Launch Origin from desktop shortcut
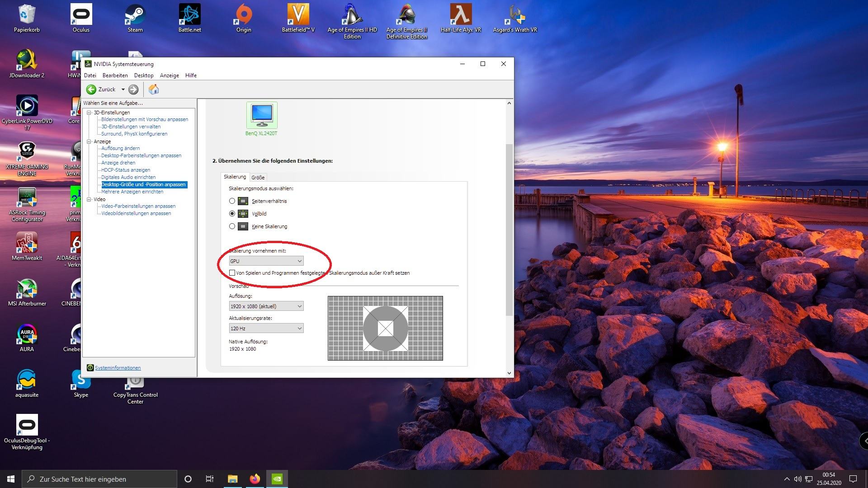Viewport: 868px width, 488px height. coord(244,19)
